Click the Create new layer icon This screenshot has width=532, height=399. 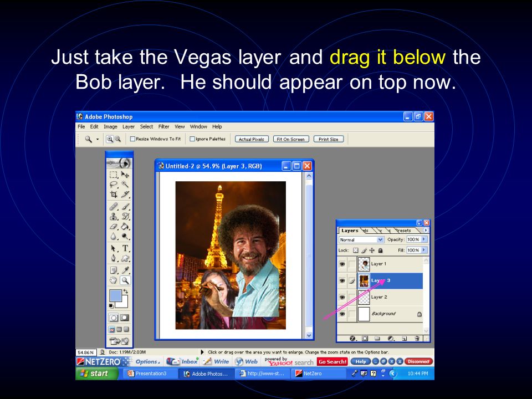point(405,338)
